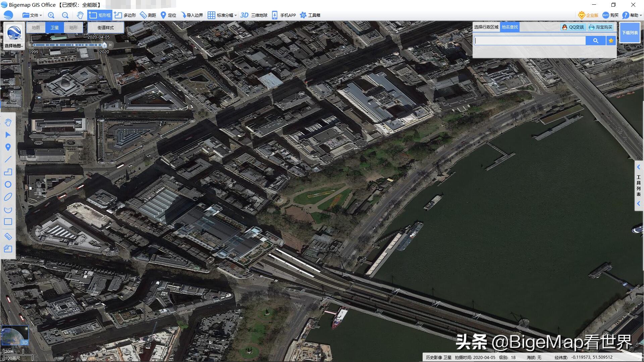Open the QQ交谈 chat button
Screen dimensions: 644x362
[x=573, y=27]
